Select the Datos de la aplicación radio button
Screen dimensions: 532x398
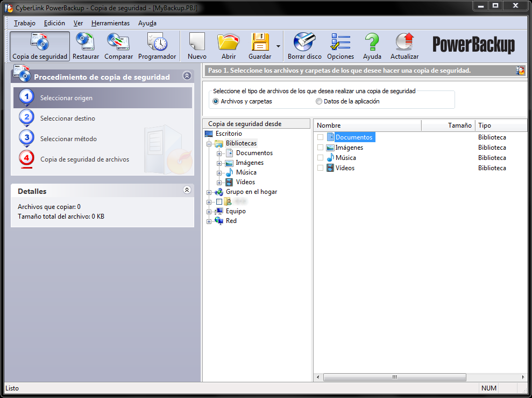tap(319, 101)
